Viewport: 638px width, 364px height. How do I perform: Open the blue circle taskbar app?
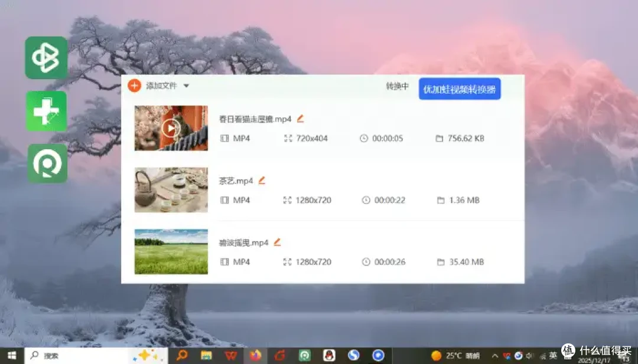click(x=378, y=356)
